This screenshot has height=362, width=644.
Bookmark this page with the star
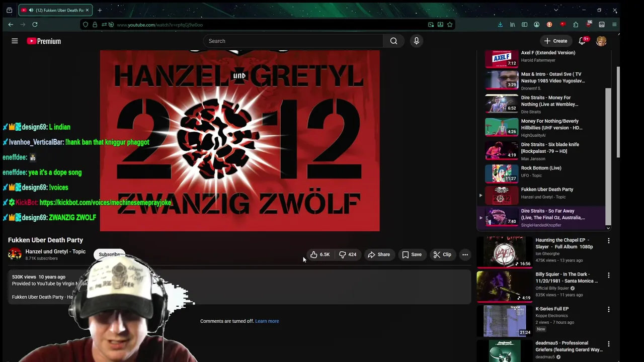[450, 25]
